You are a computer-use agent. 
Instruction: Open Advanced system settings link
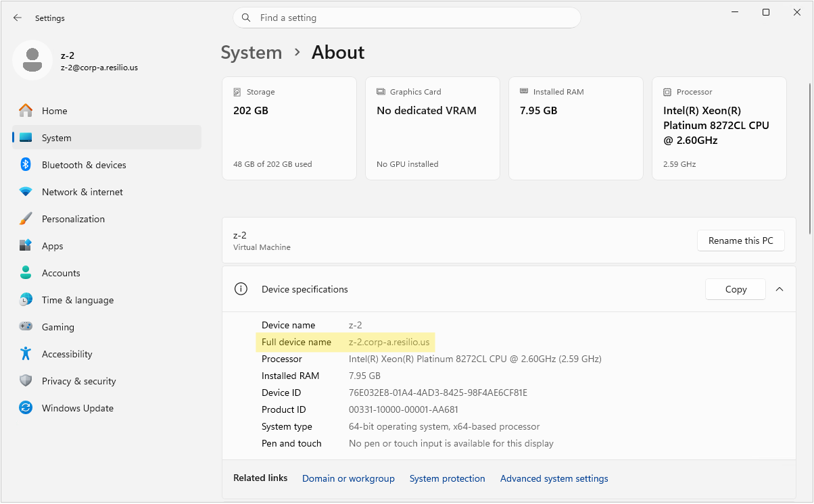pos(554,478)
